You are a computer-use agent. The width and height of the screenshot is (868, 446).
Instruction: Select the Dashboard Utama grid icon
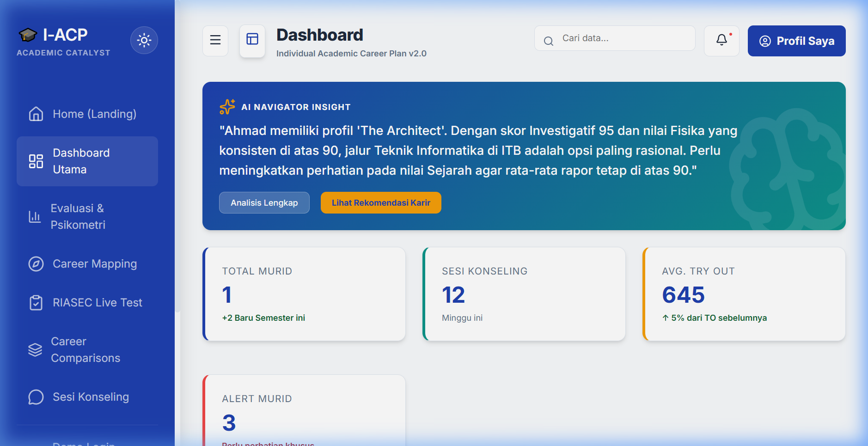pyautogui.click(x=36, y=161)
